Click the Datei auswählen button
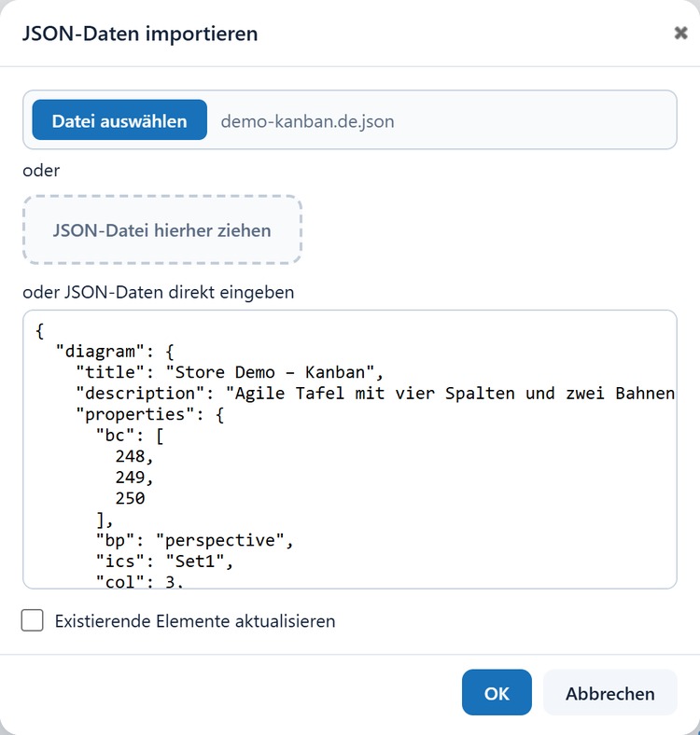The height and width of the screenshot is (735, 700). coord(119,120)
